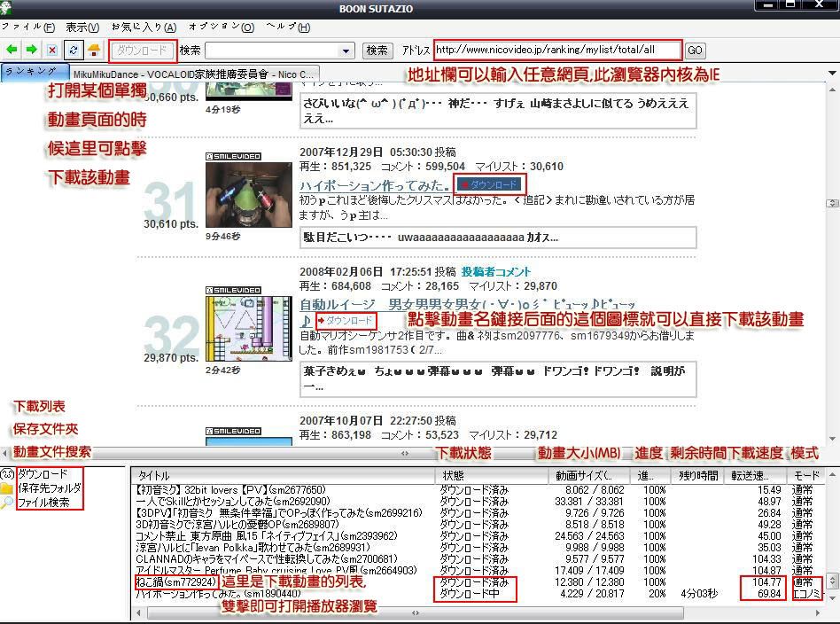This screenshot has width=840, height=624.
Task: Switch to the ランキング tab
Action: [35, 72]
